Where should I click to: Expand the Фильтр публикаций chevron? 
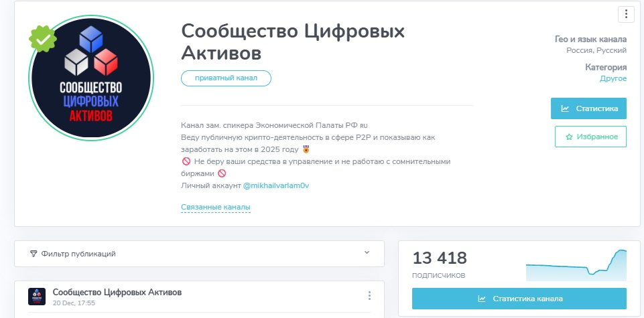point(367,253)
